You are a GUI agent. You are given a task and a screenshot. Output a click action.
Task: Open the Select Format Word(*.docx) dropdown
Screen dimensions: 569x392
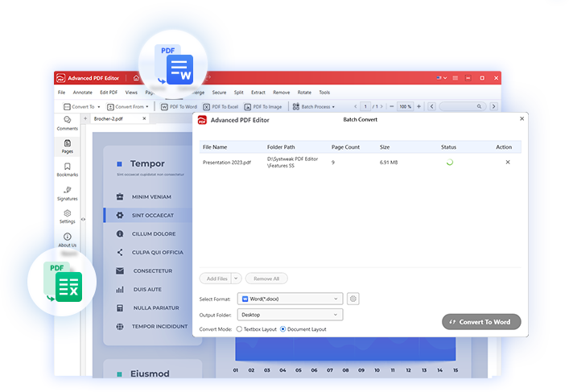290,299
